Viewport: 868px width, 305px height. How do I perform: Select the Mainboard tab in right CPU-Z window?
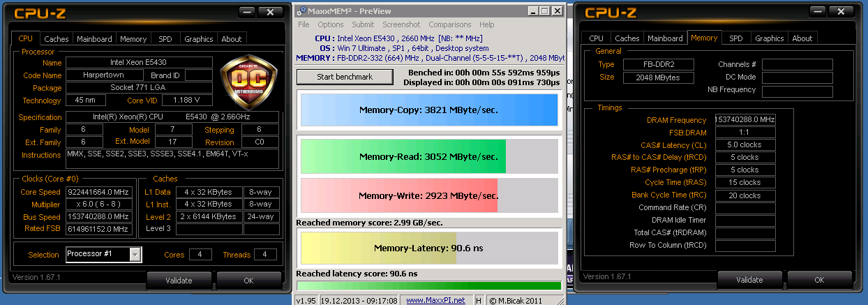665,38
